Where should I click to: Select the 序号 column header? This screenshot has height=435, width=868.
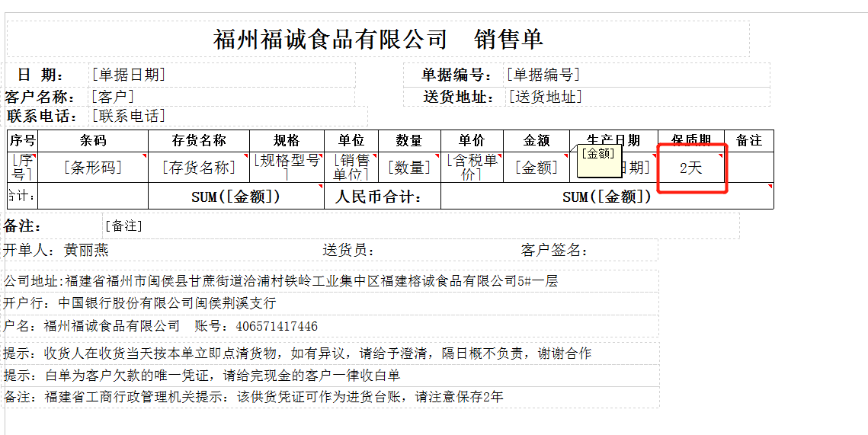tap(23, 141)
